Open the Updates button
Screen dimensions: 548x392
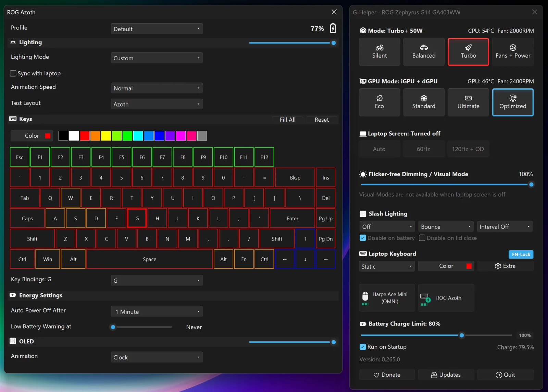[x=446, y=375]
